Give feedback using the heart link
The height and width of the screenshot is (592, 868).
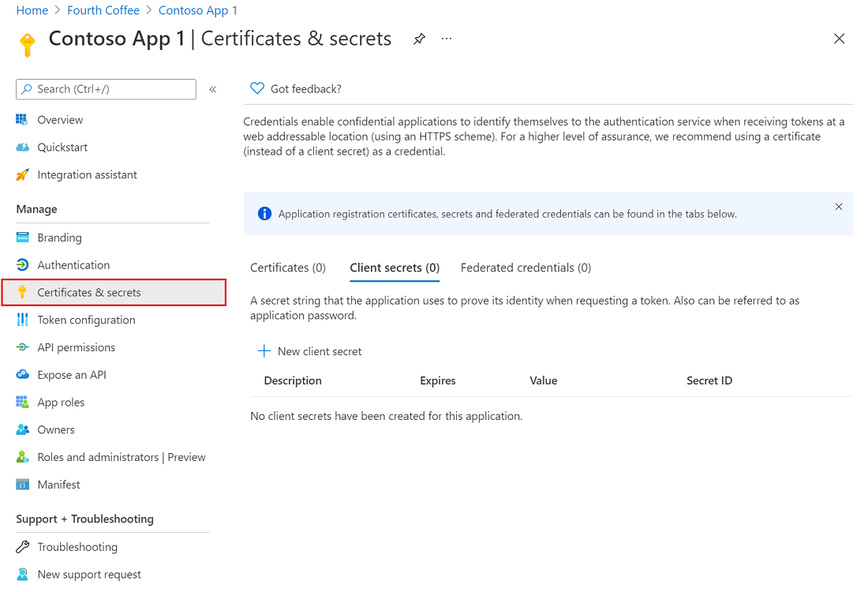tap(296, 88)
